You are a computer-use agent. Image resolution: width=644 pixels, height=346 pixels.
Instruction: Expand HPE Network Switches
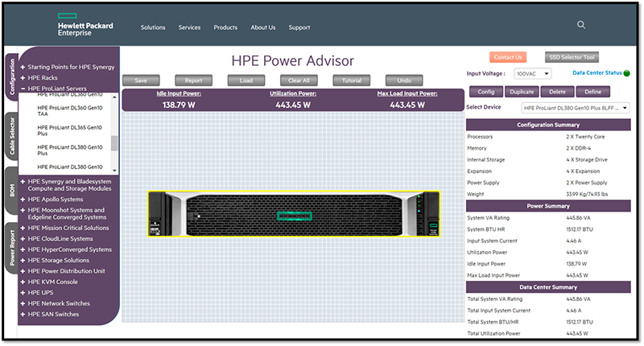23,303
